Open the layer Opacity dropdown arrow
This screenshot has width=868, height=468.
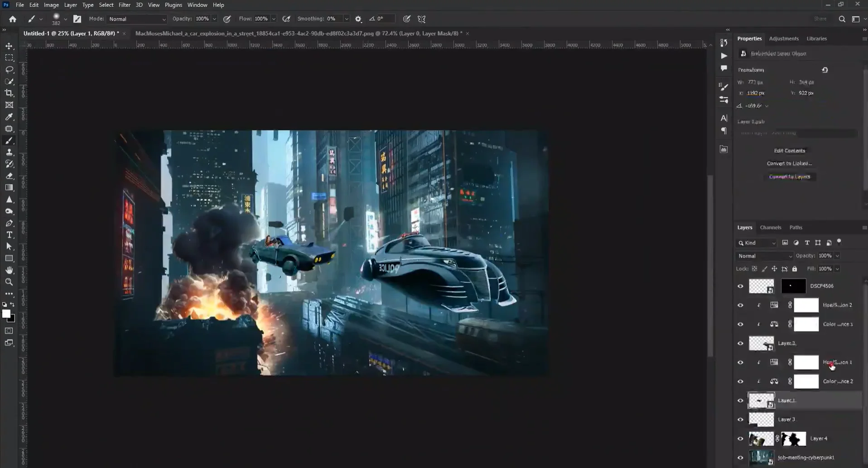[837, 256]
